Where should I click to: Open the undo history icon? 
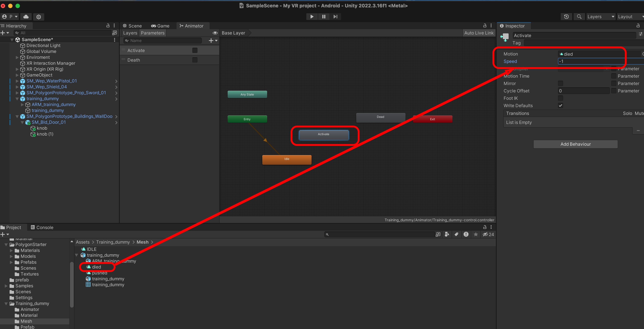566,17
